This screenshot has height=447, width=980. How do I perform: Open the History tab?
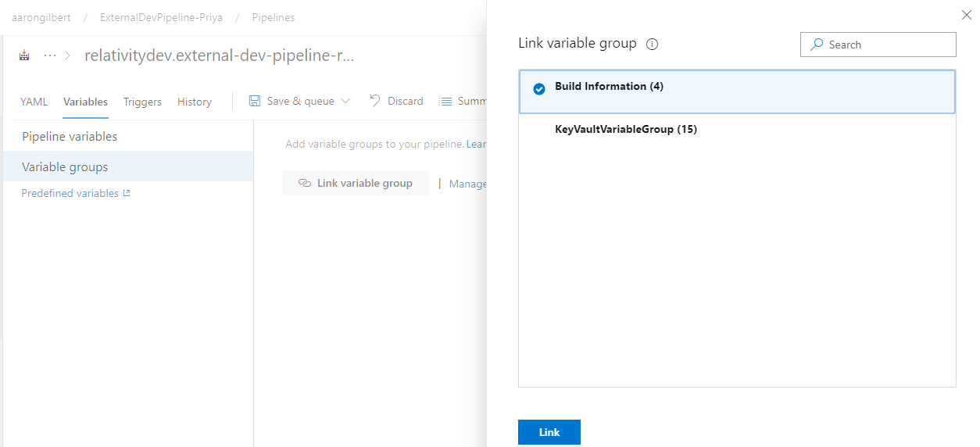point(195,102)
